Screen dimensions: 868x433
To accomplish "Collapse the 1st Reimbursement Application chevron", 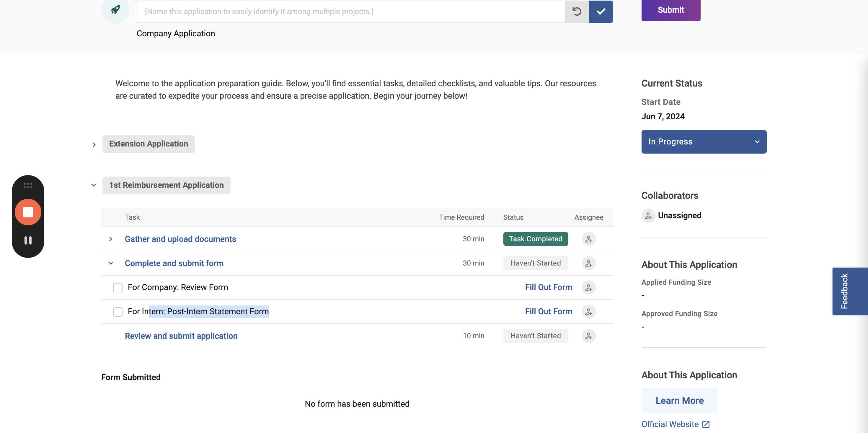I will click(94, 185).
